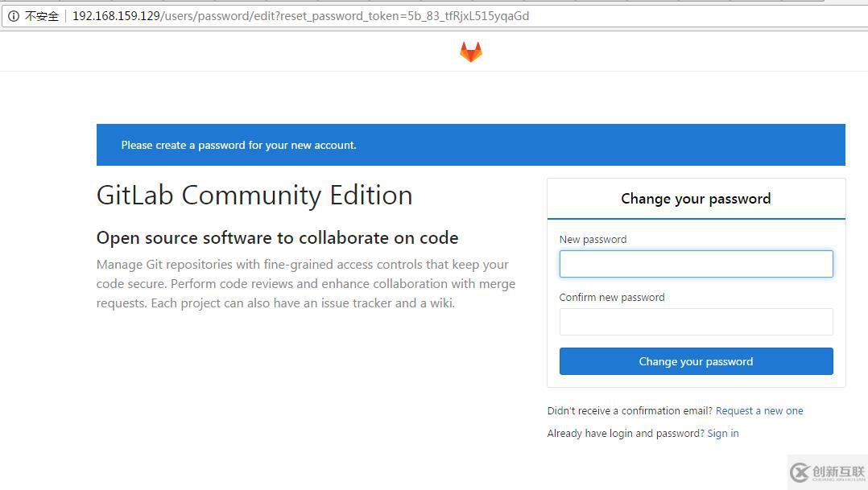Click the GitLab fox logo
The height and width of the screenshot is (490, 868).
click(x=471, y=52)
